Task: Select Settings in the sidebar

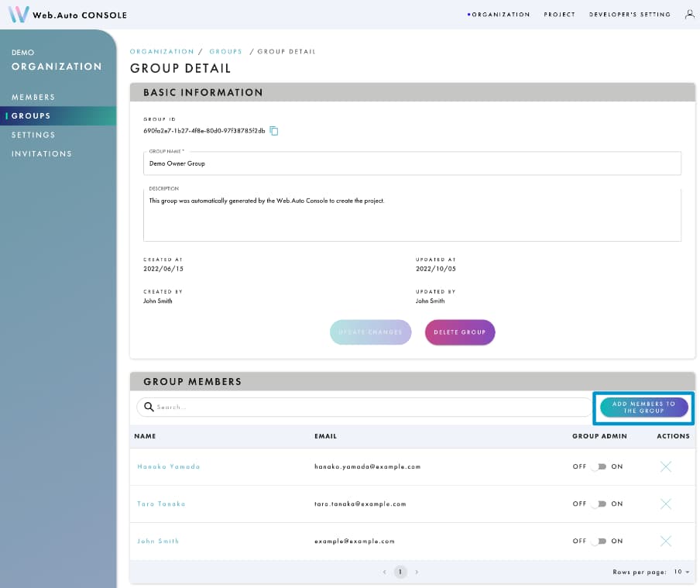Action: (x=33, y=135)
